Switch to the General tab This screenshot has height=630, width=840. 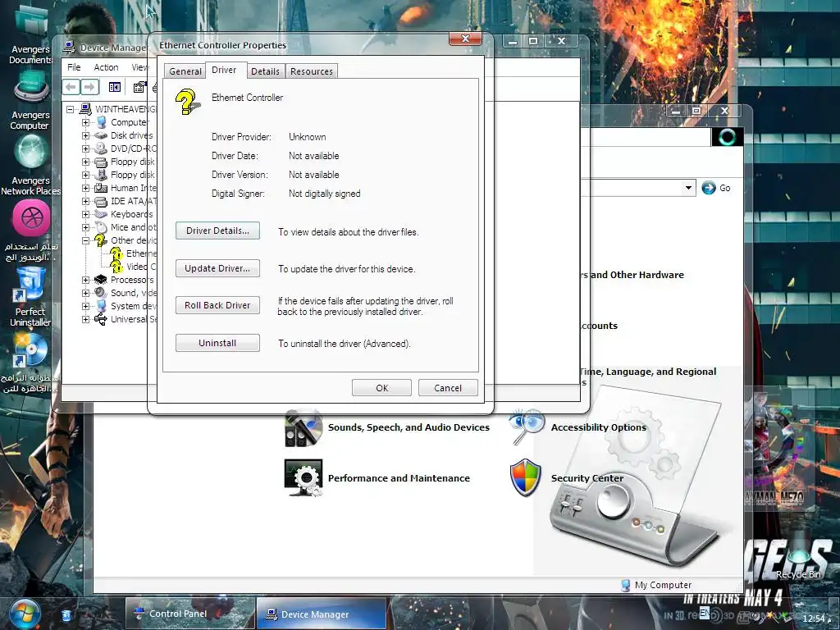tap(185, 71)
